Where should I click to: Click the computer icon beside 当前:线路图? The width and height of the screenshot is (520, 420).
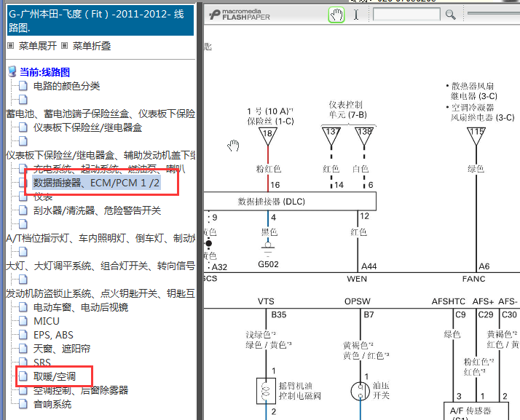click(12, 71)
